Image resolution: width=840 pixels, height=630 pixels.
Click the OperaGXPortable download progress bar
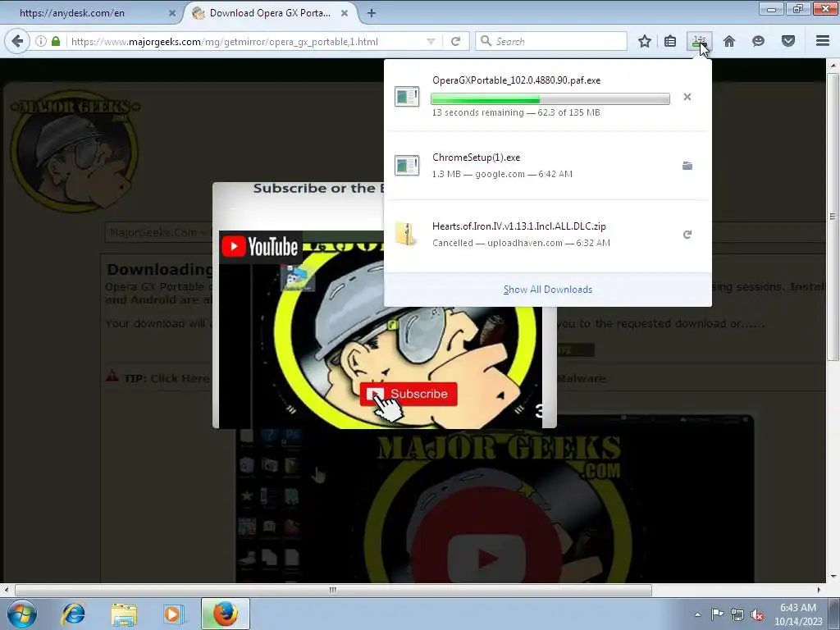tap(550, 98)
